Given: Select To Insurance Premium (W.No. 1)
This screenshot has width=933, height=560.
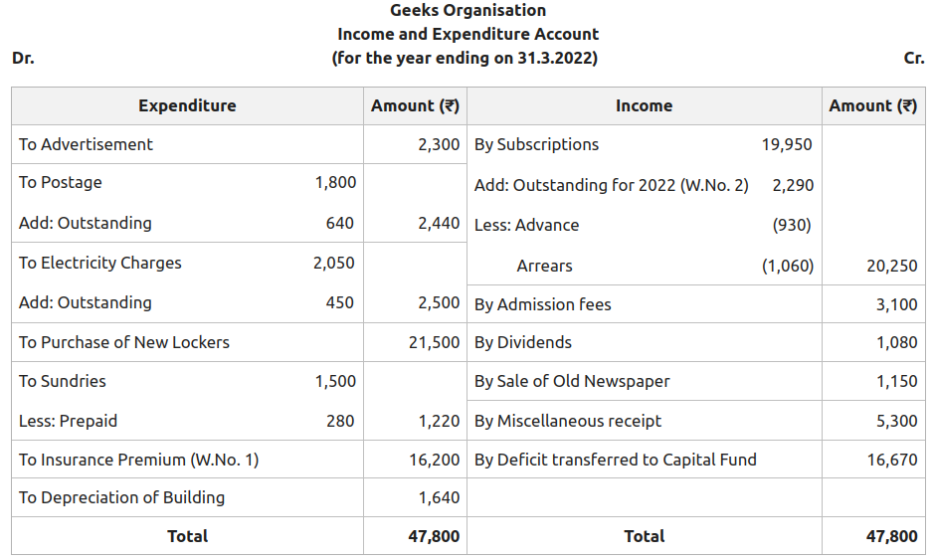Looking at the screenshot, I should pyautogui.click(x=138, y=460).
